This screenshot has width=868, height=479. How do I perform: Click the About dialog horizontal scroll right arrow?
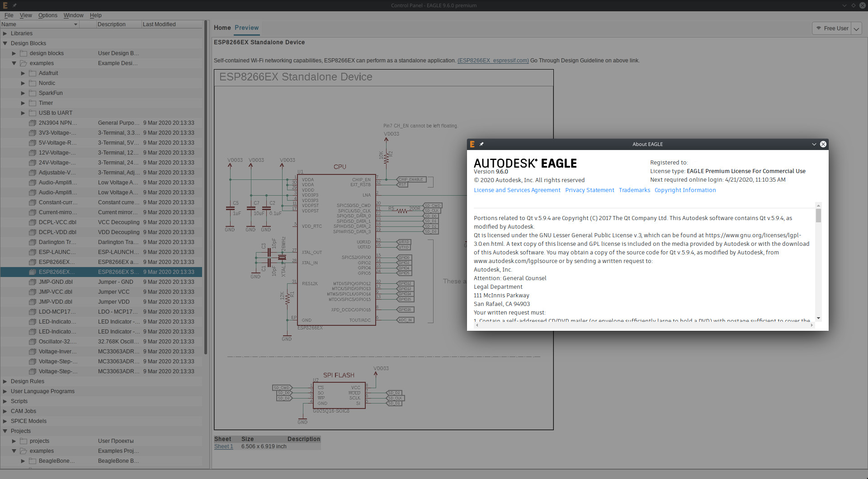click(x=812, y=325)
